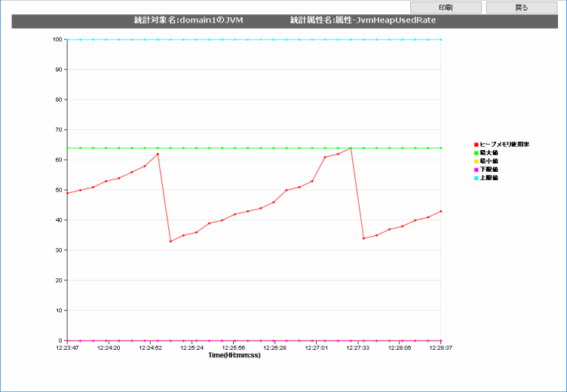The height and width of the screenshot is (392, 567).
Task: Click the red ヒープメモリ使用率 legend swatch
Action: 476,144
